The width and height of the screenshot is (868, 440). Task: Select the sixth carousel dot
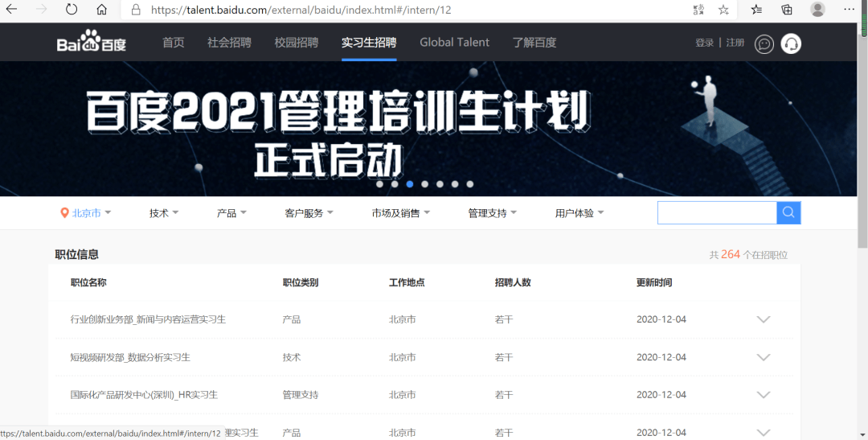[x=454, y=184]
